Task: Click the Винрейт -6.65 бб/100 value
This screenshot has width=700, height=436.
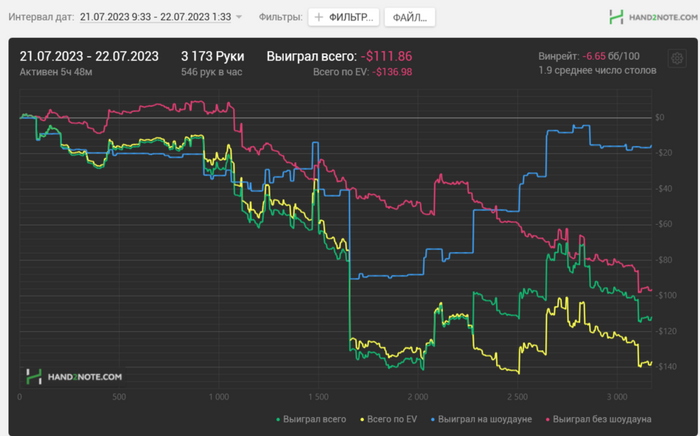Action: (589, 56)
